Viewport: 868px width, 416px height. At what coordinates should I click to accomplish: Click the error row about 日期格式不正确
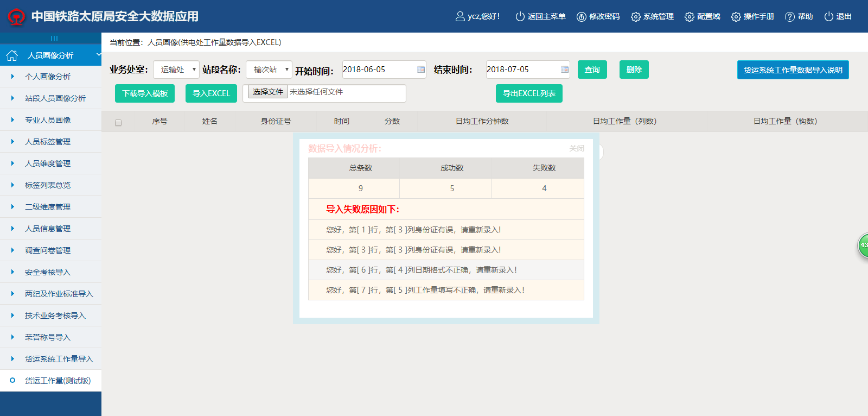click(x=446, y=270)
